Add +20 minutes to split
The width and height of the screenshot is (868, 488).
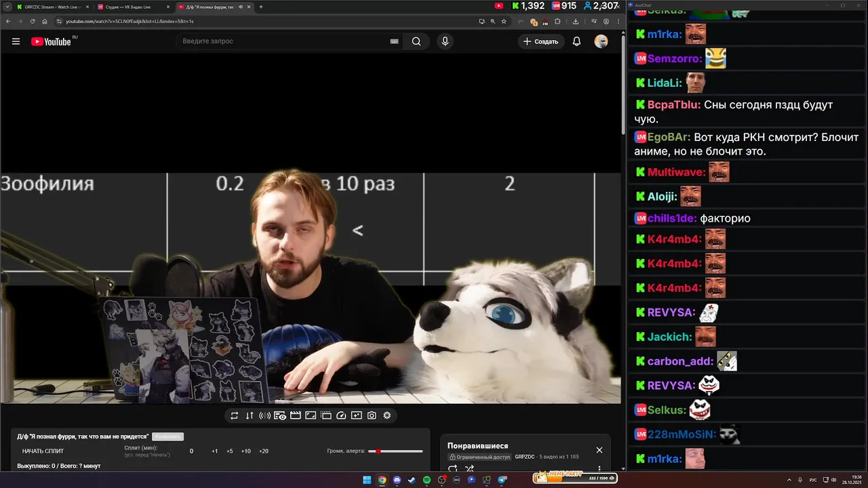(264, 451)
